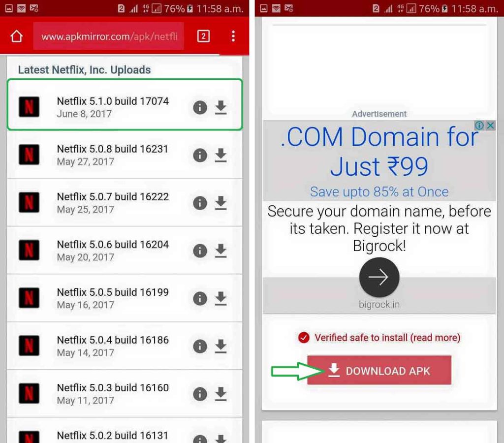Close the Bigrock ad with X icon

(491, 126)
